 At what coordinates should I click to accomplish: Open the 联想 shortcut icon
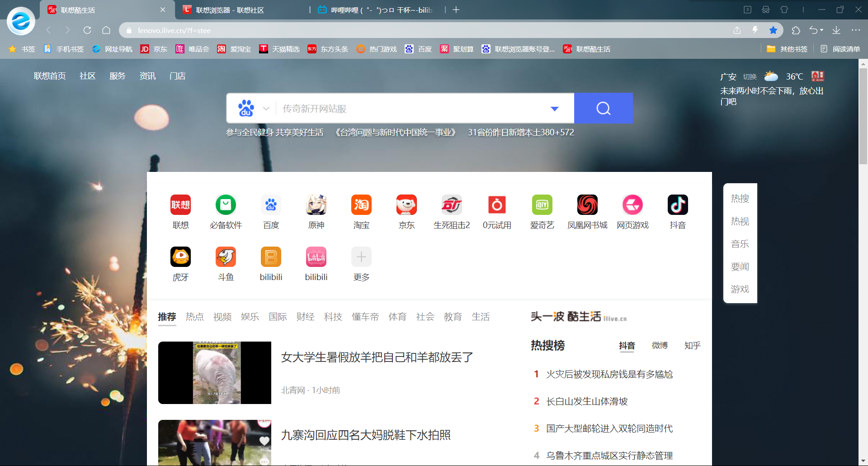coord(180,205)
